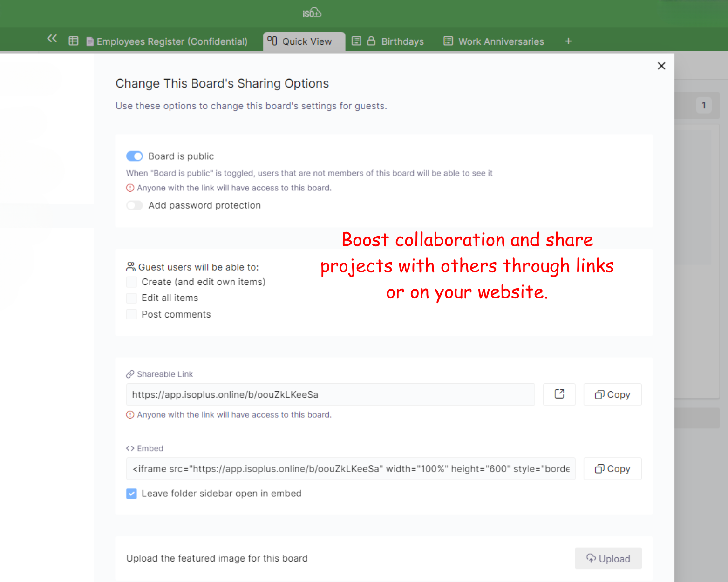Screen dimensions: 728x582
Task: Toggle off Board is public switch
Action: click(135, 156)
